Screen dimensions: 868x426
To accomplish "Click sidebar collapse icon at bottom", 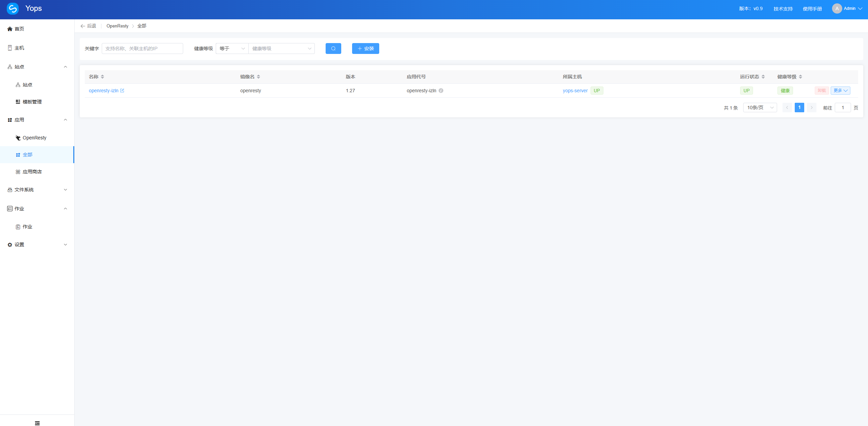I will point(37,423).
